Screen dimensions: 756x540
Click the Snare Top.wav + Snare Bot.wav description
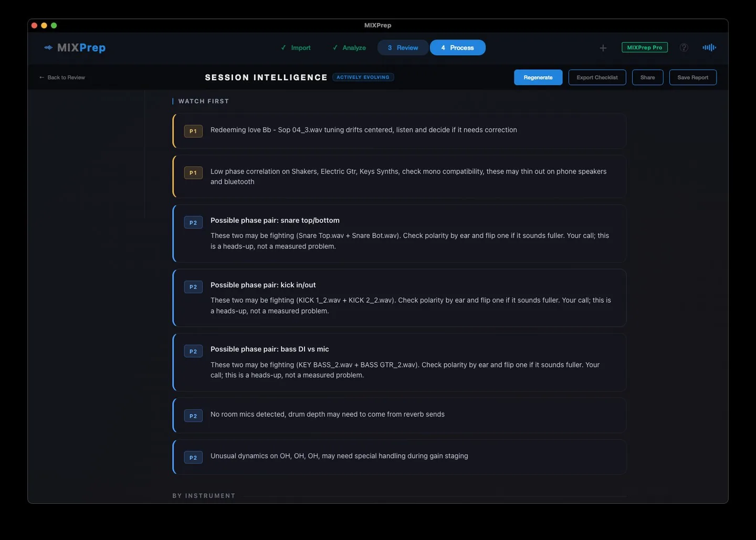[x=409, y=241]
